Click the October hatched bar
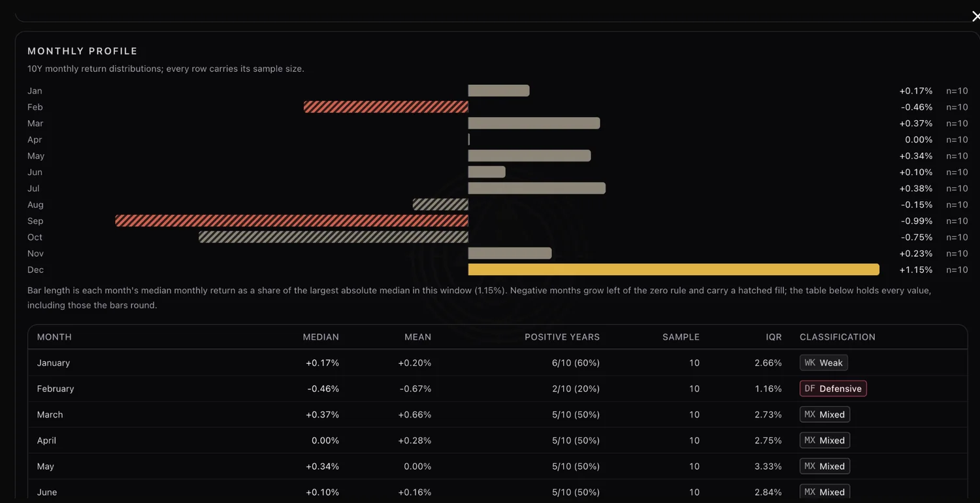The width and height of the screenshot is (980, 503). click(334, 237)
